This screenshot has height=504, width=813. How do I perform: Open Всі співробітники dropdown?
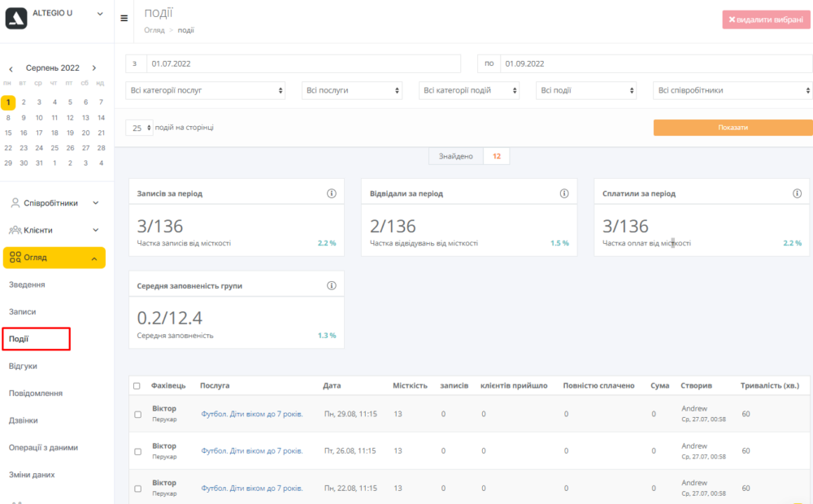click(733, 90)
